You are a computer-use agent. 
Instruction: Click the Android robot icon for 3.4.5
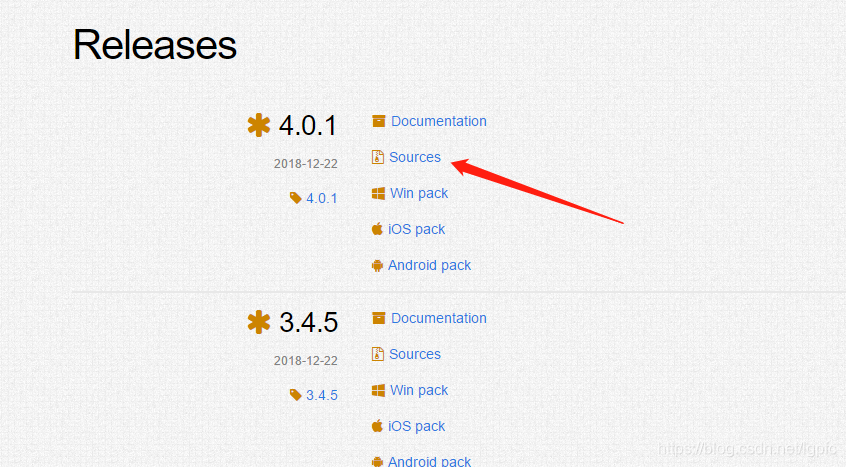[377, 462]
